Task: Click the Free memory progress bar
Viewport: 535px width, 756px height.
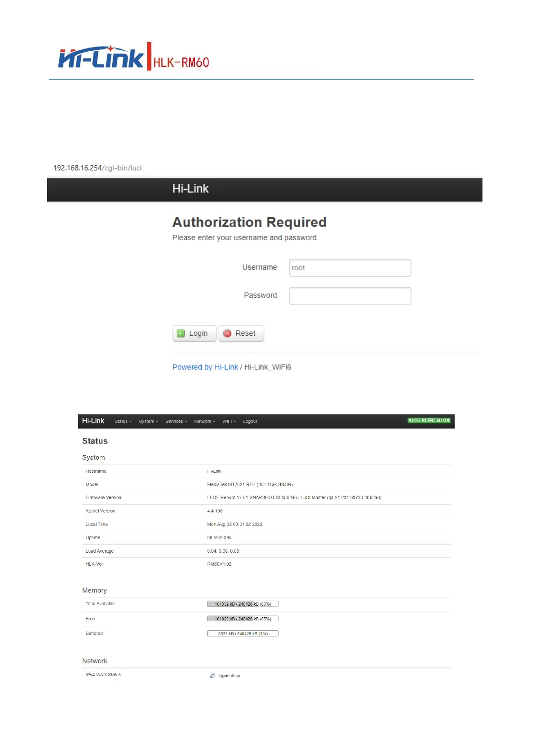Action: click(x=243, y=619)
